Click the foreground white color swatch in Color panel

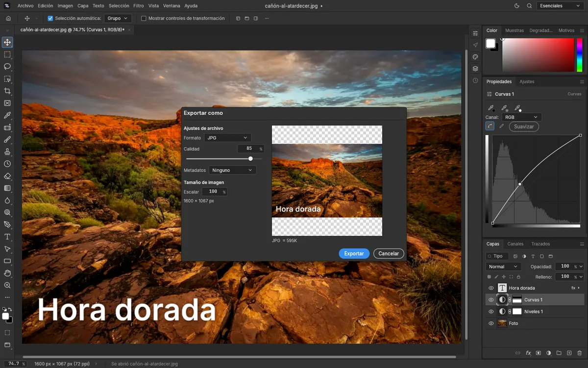point(490,44)
